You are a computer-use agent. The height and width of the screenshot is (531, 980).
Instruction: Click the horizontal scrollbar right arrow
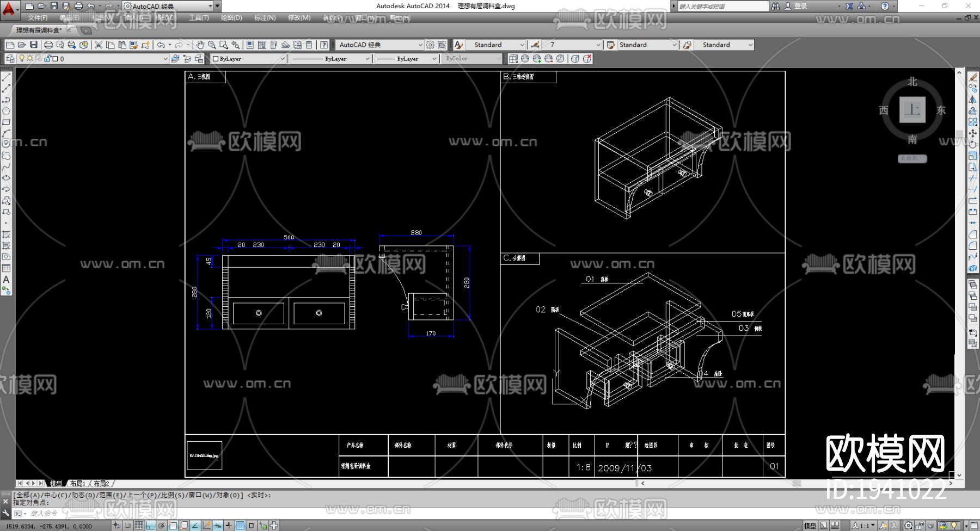(951, 483)
